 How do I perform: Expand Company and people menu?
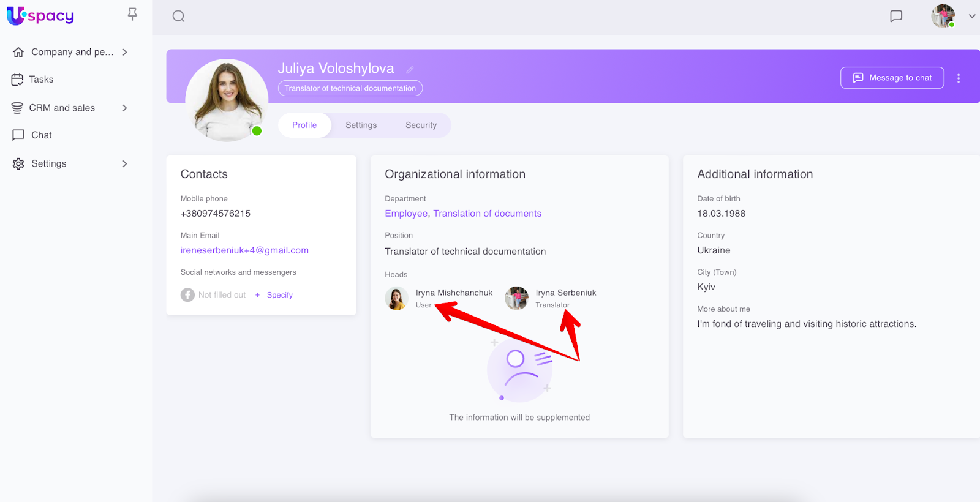(x=125, y=52)
